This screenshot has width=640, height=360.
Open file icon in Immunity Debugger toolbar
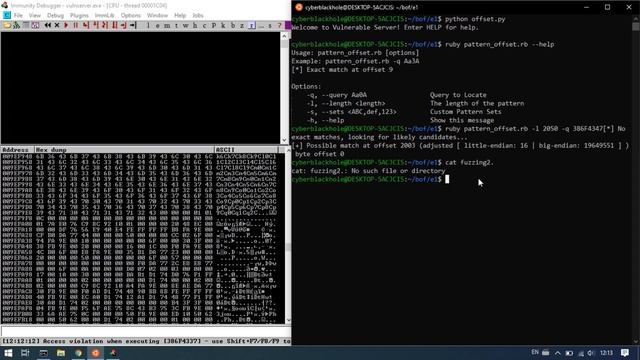coord(7,25)
